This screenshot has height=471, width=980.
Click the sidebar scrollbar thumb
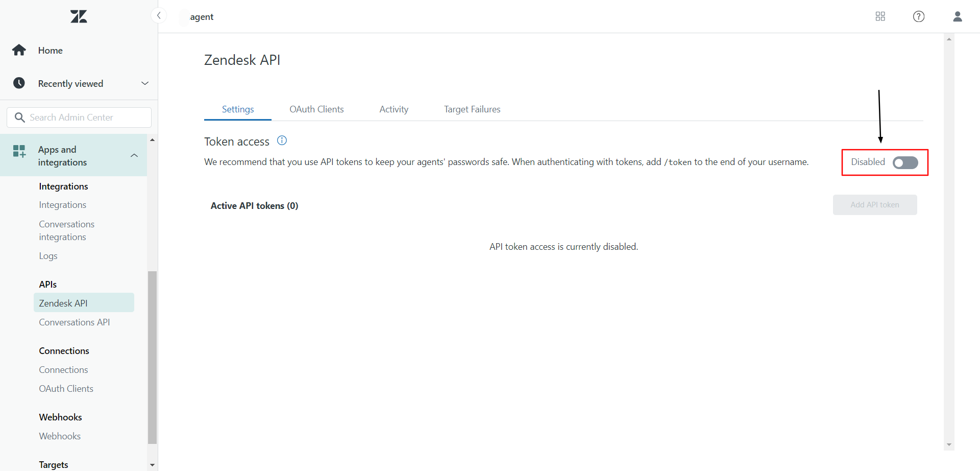coord(152,357)
